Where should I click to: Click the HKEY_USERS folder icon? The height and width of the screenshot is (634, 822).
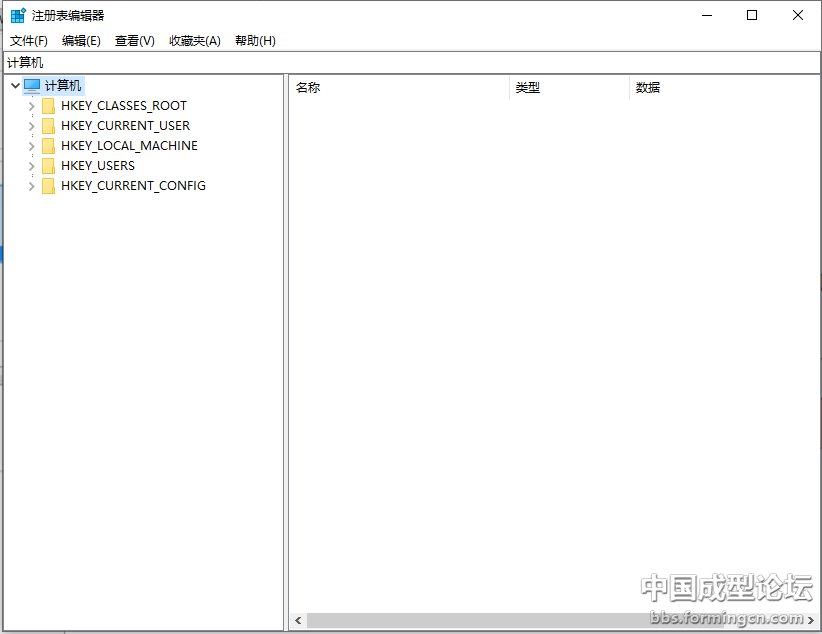pos(49,166)
